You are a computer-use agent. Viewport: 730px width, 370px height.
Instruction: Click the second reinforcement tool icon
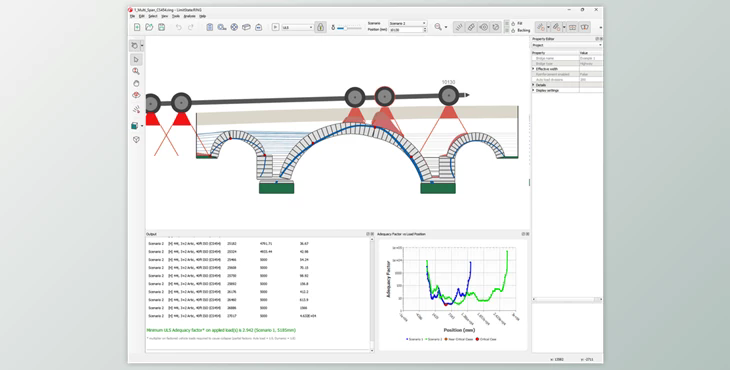click(556, 27)
